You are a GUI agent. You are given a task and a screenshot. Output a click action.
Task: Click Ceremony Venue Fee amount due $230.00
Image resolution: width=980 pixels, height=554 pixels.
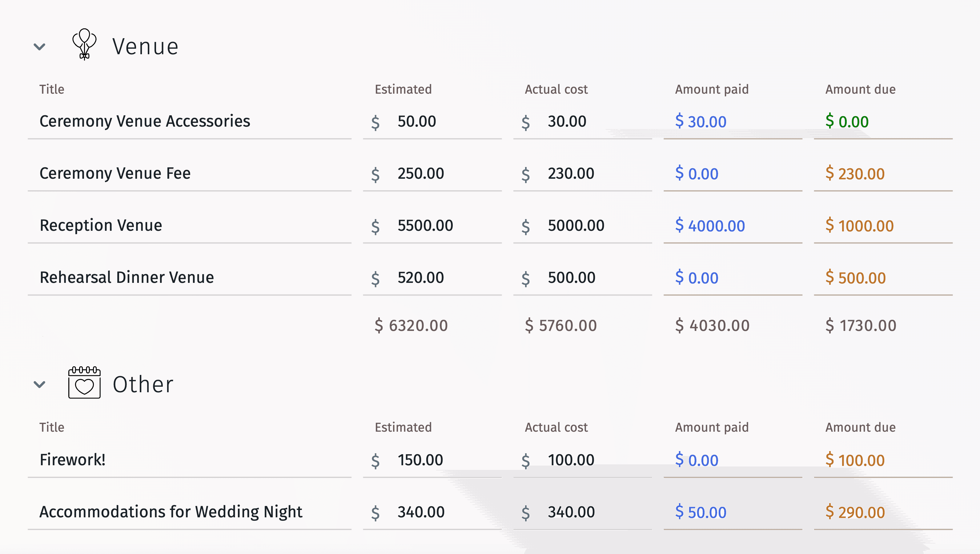[x=855, y=173]
